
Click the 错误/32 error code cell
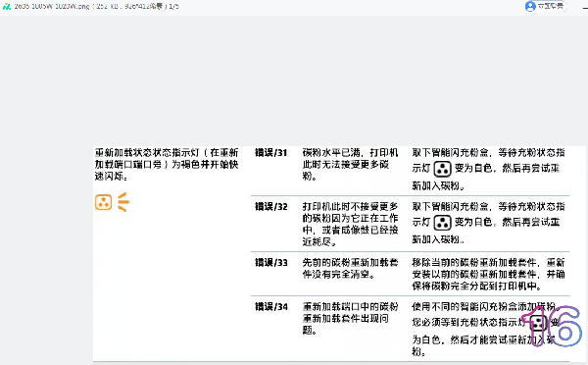pos(271,207)
